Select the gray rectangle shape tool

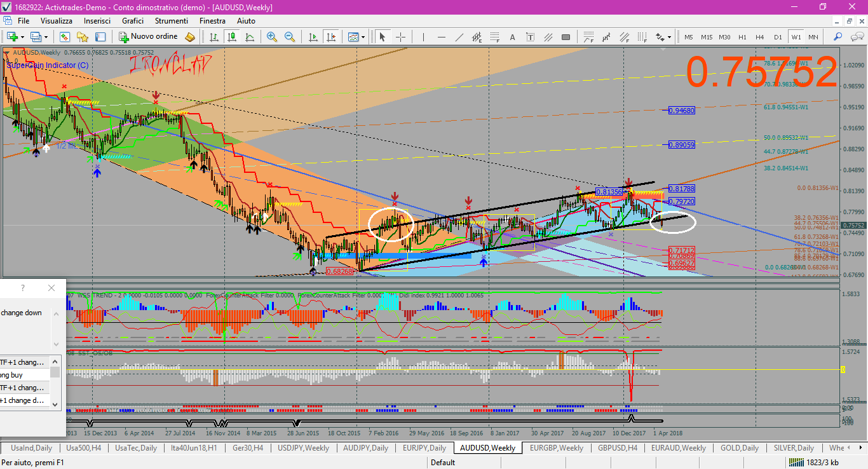[x=566, y=37]
